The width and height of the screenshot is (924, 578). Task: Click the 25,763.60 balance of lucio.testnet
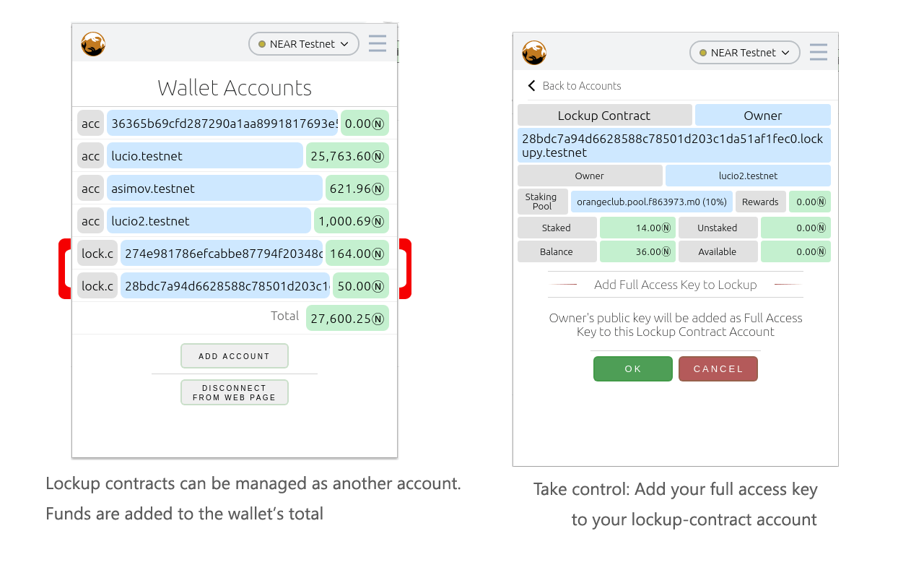coord(347,156)
